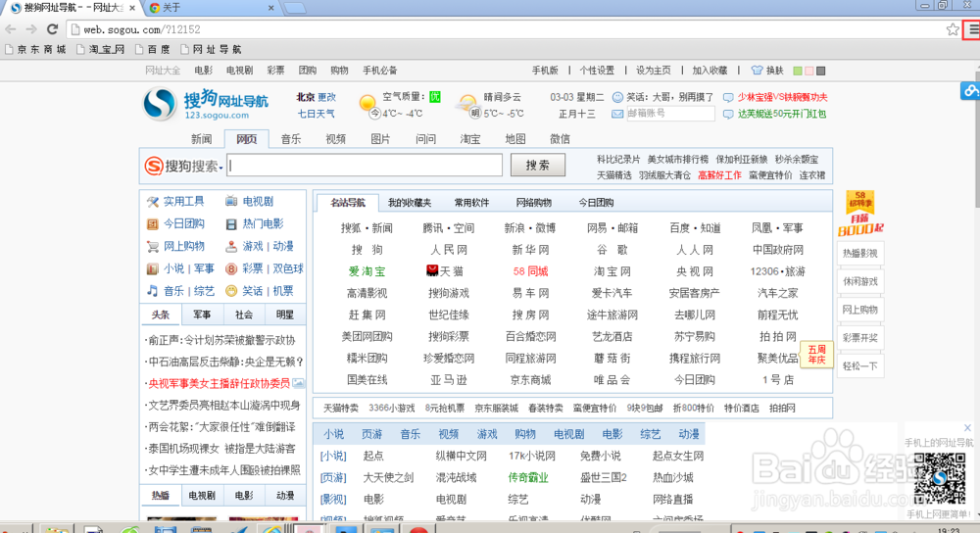
Task: Select pink skin color swatch
Action: [x=809, y=71]
